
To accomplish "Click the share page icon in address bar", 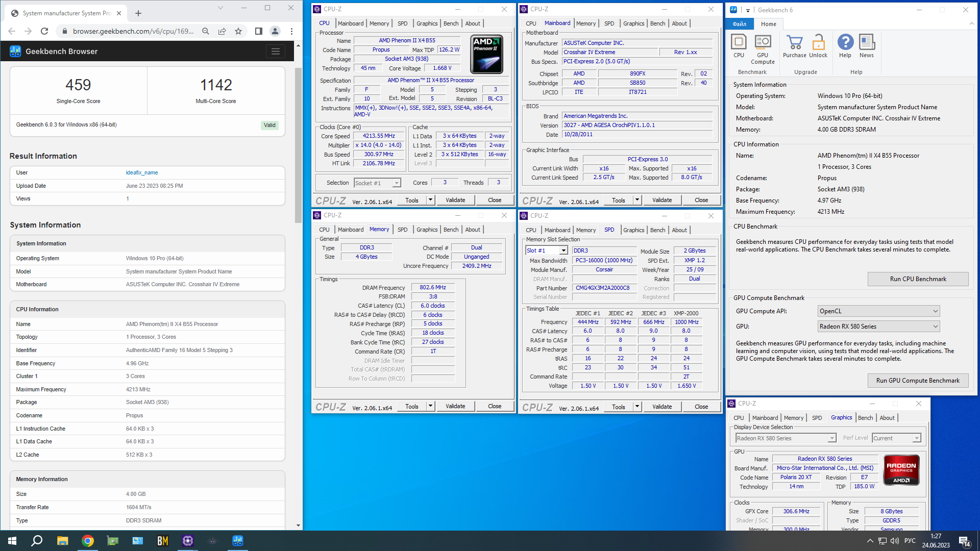I will (222, 31).
